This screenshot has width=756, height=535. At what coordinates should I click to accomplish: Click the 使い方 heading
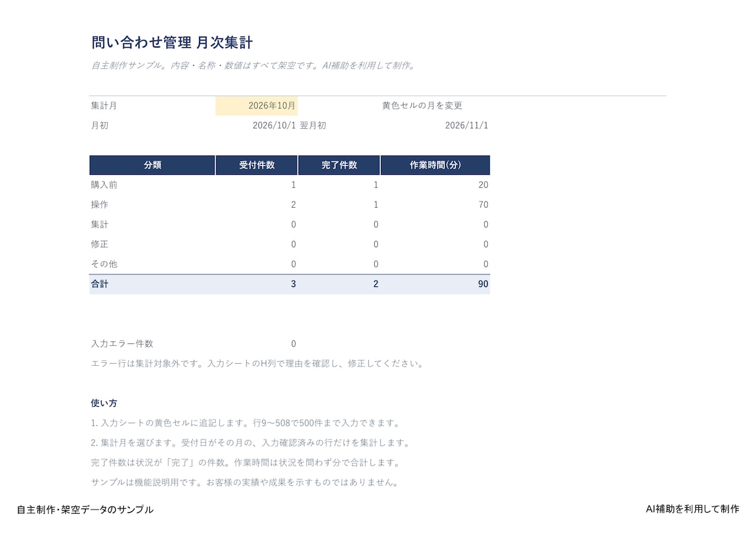[x=104, y=404]
